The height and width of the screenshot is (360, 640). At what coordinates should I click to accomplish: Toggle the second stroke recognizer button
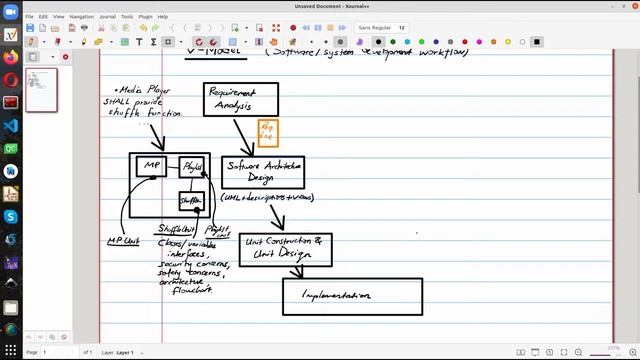coord(213,42)
